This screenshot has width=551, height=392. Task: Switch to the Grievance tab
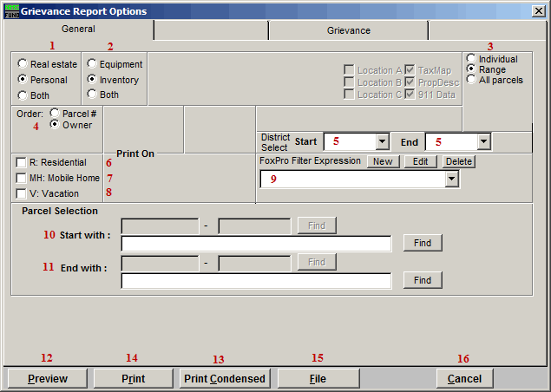click(348, 30)
